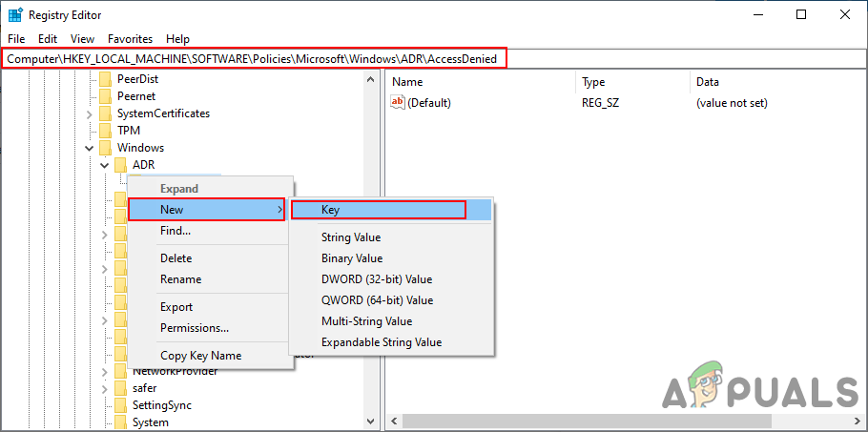Click the Type column header

click(632, 82)
